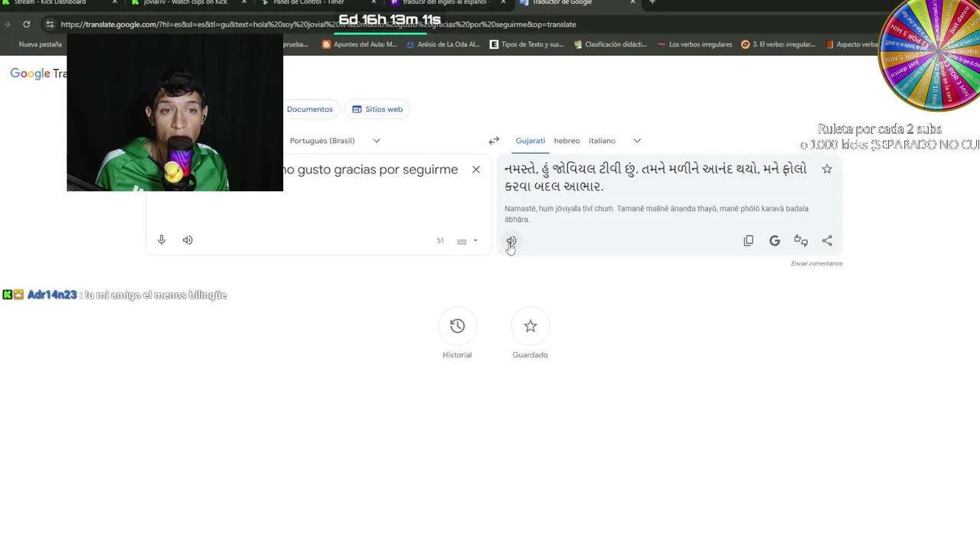The height and width of the screenshot is (551, 980).
Task: Click the Enviar comentarios link
Action: tap(816, 264)
